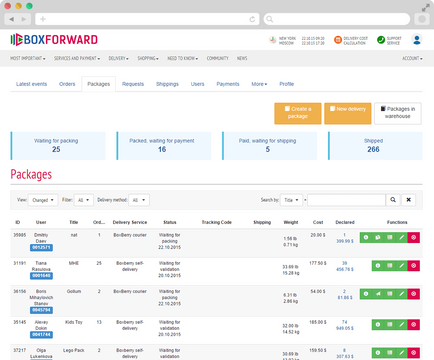Edit package 36156 with the pencil icon

tap(402, 294)
